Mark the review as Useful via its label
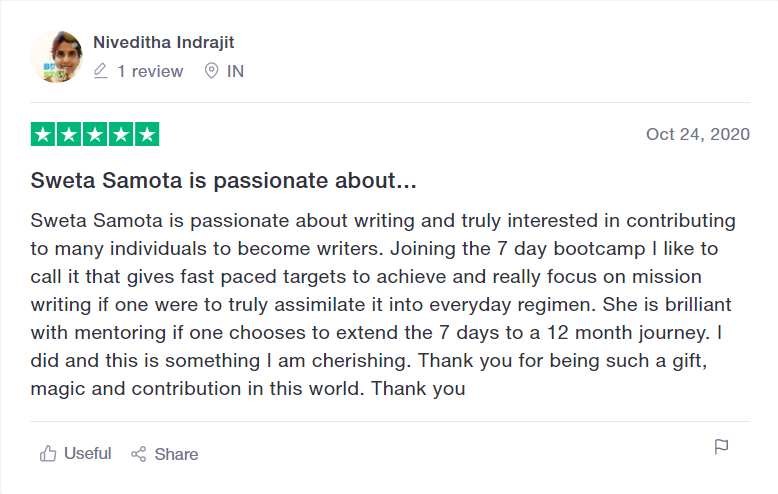Image resolution: width=778 pixels, height=494 pixels. (87, 454)
